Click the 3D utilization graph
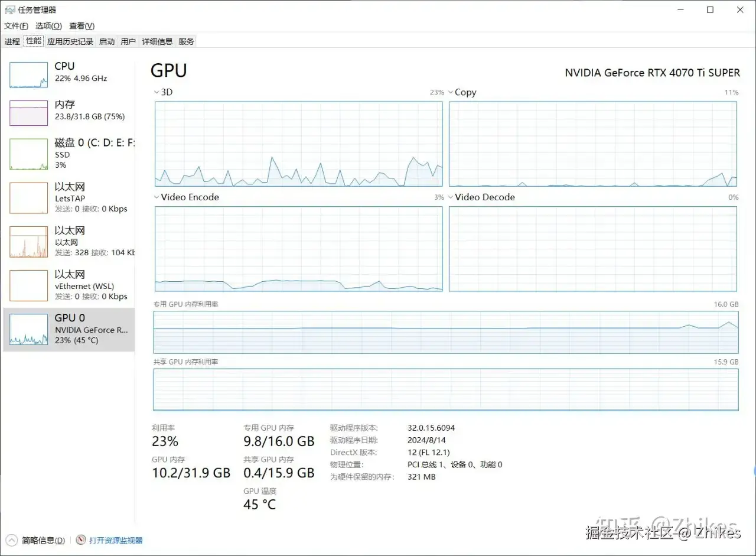The height and width of the screenshot is (556, 756). [x=298, y=144]
